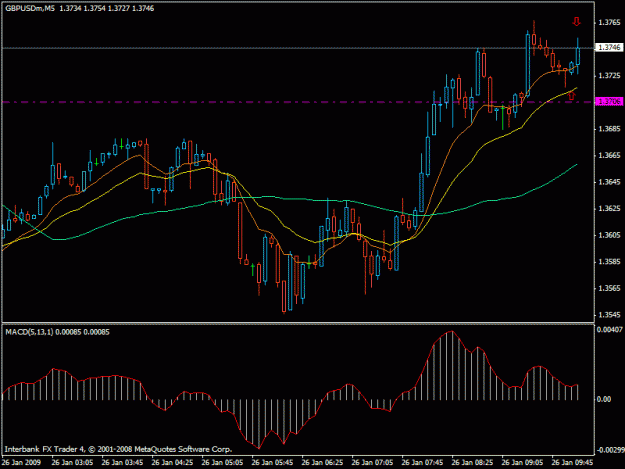The width and height of the screenshot is (625, 469).
Task: Select the gray horizontal current price line
Action: click(x=298, y=48)
